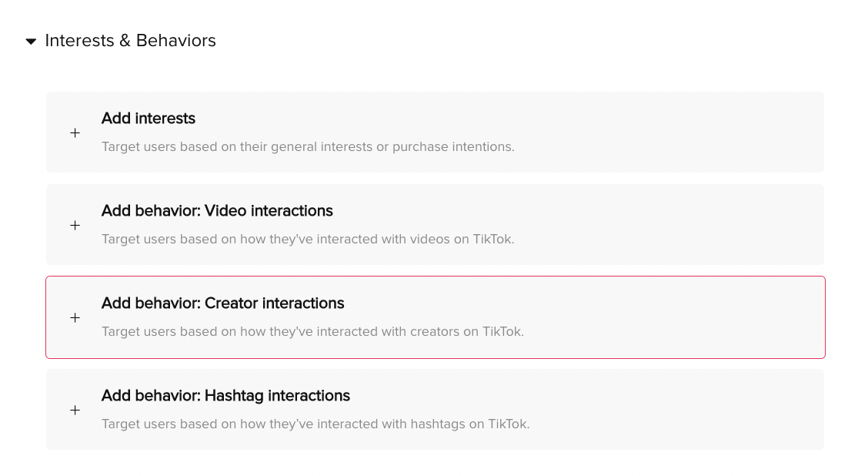Click the word Interests in the section heading
Viewport: 868px width, 476px height.
(x=80, y=41)
